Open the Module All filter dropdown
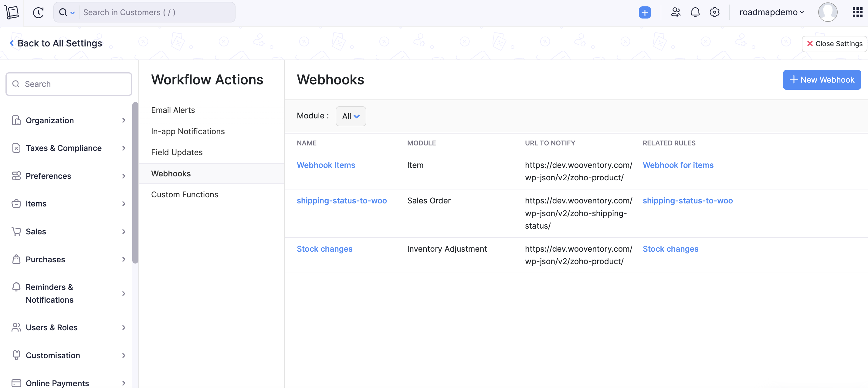Screen dimensions: 868x388 pos(351,116)
